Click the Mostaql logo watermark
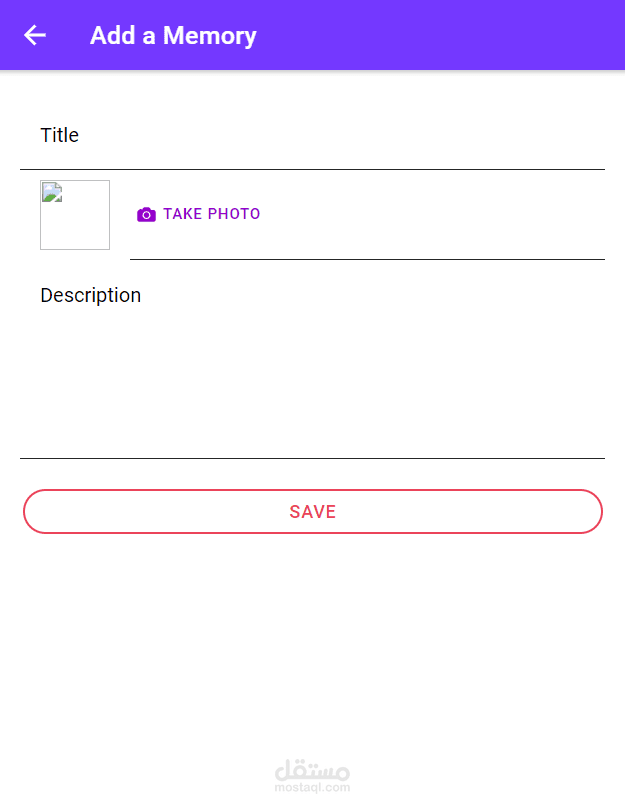625x810 pixels. 311,770
